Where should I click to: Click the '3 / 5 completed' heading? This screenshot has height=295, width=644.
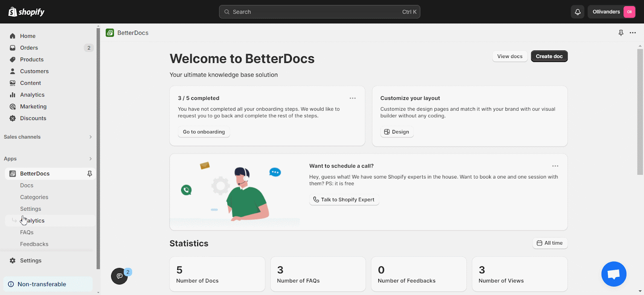click(198, 98)
